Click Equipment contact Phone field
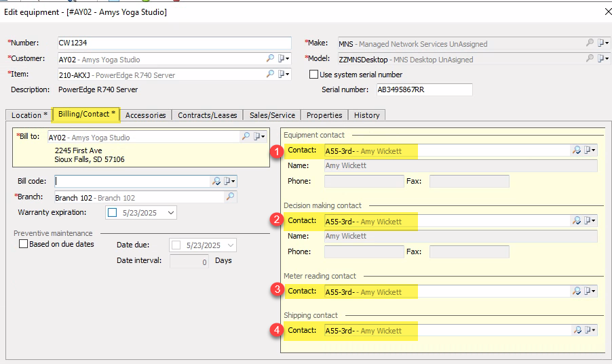The height and width of the screenshot is (364, 612). pyautogui.click(x=364, y=182)
